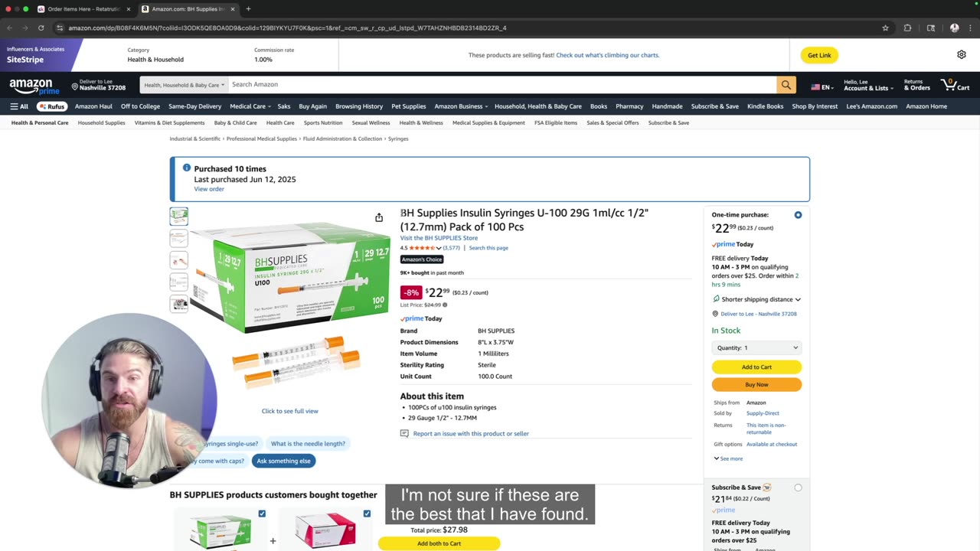
Task: Close the Amazon.com browser tab
Action: 232,9
